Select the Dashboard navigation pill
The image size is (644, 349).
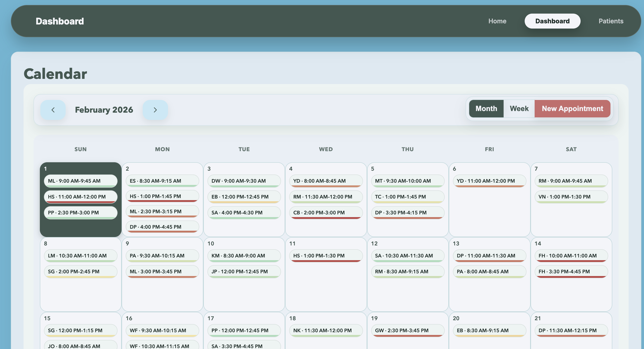tap(552, 21)
